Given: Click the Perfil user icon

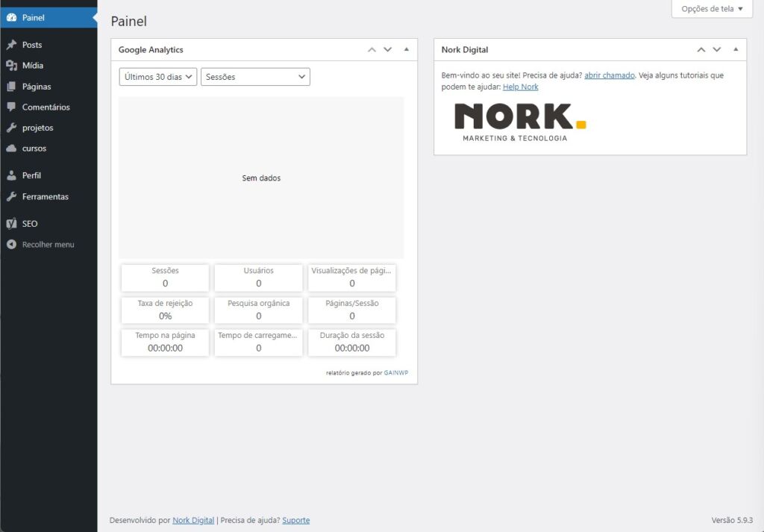Looking at the screenshot, I should click(11, 175).
